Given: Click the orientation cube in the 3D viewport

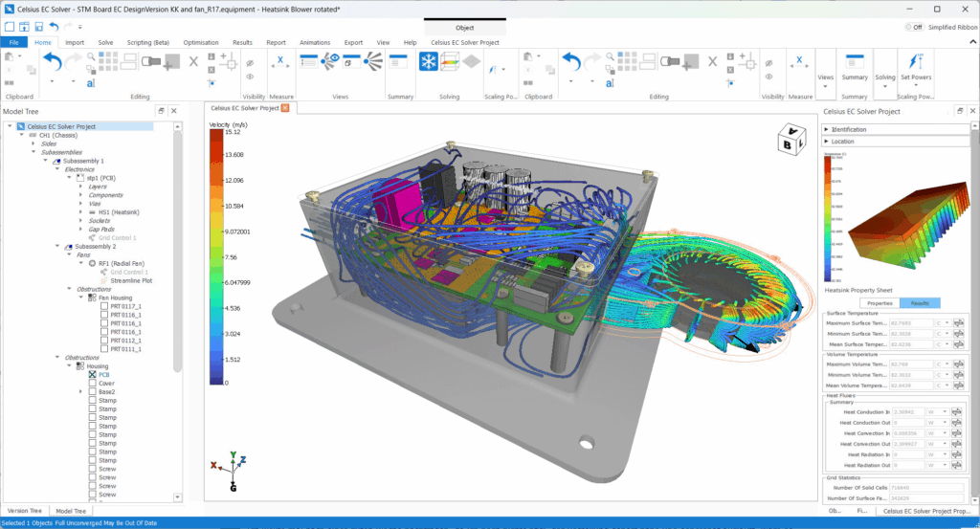Looking at the screenshot, I should 791,140.
